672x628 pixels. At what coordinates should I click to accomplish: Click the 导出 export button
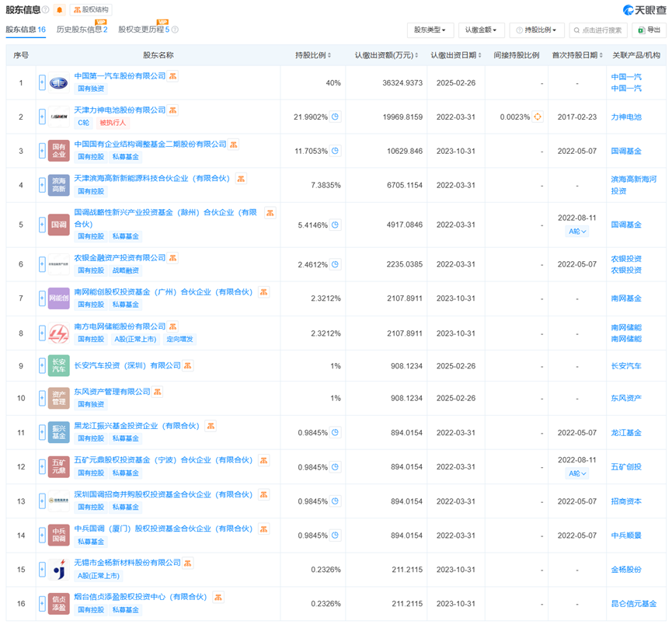pyautogui.click(x=649, y=30)
